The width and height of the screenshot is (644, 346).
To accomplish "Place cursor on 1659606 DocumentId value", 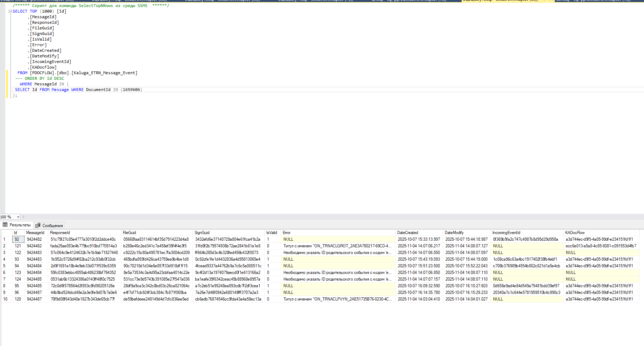I will tap(131, 90).
